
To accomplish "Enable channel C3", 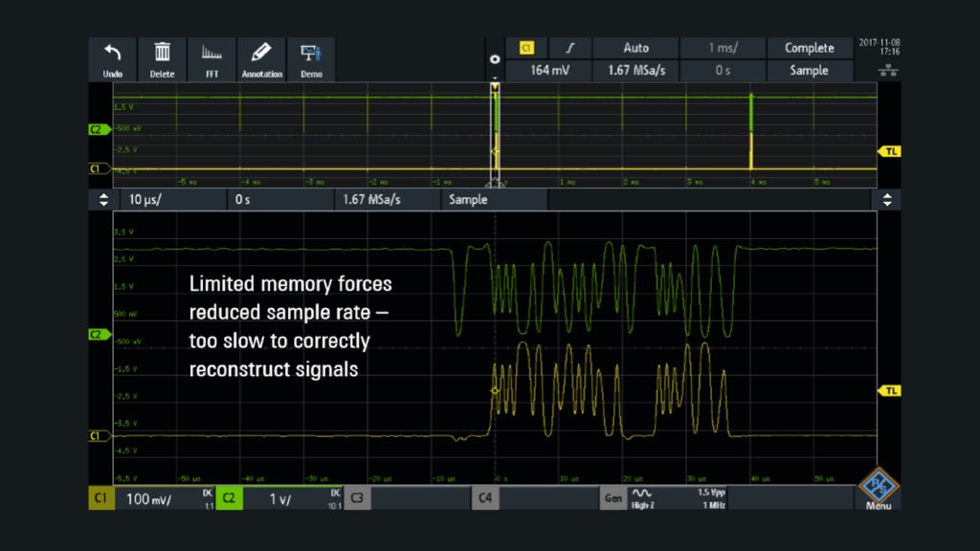I will coord(356,498).
